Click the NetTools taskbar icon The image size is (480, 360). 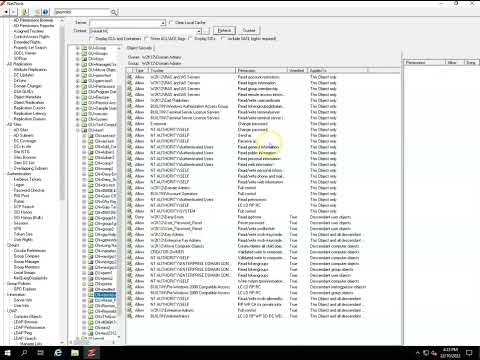point(92,353)
